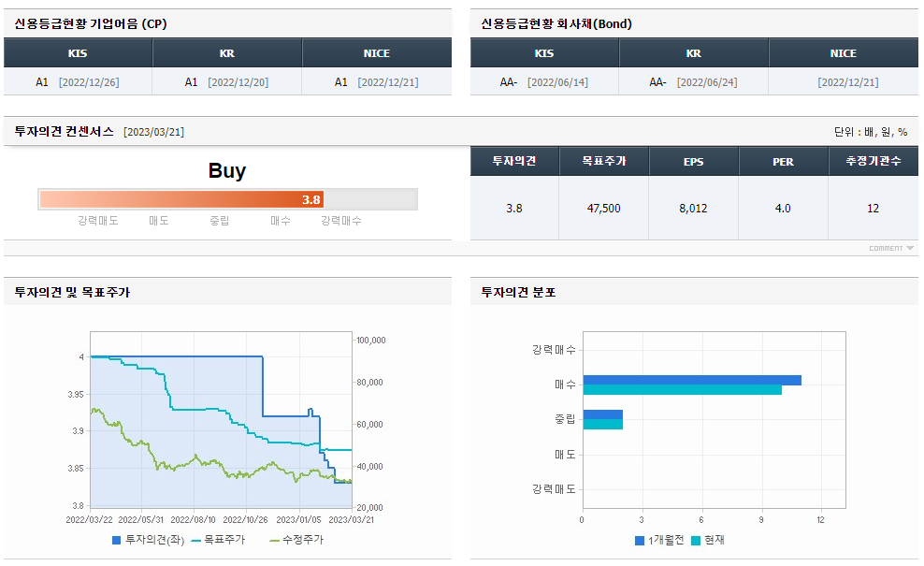Viewport: 924px width, 566px height.
Task: Click the 2022/03/22 x-axis date
Action: pos(89,519)
